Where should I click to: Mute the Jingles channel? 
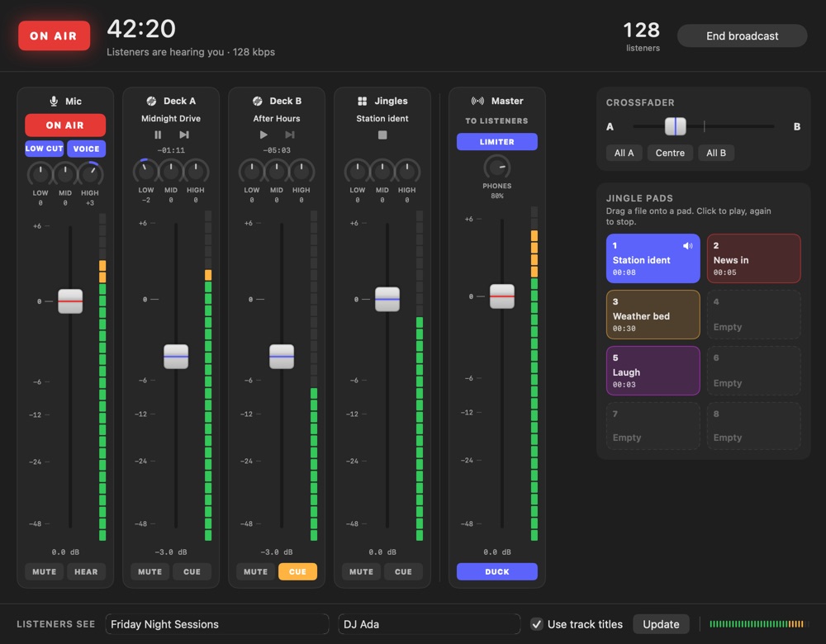(x=362, y=571)
